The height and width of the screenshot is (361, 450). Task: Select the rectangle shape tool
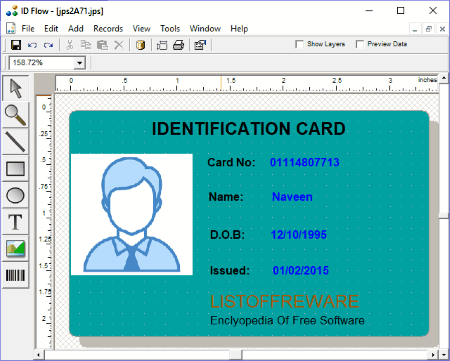[15, 169]
